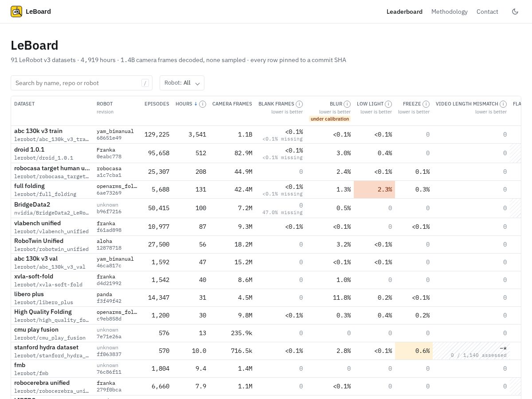
Task: Open full folding dataset
Action: tap(29, 186)
